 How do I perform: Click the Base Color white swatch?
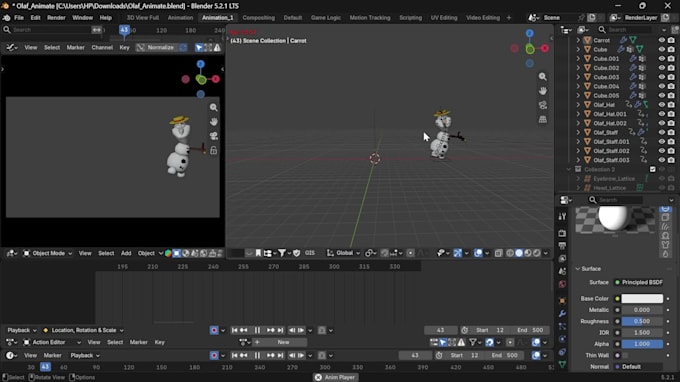coord(642,299)
